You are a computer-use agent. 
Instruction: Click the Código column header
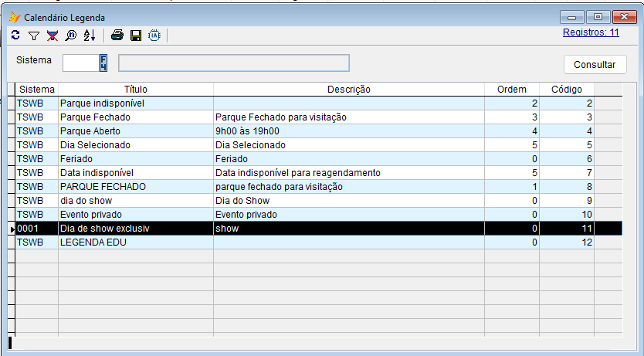pyautogui.click(x=565, y=90)
